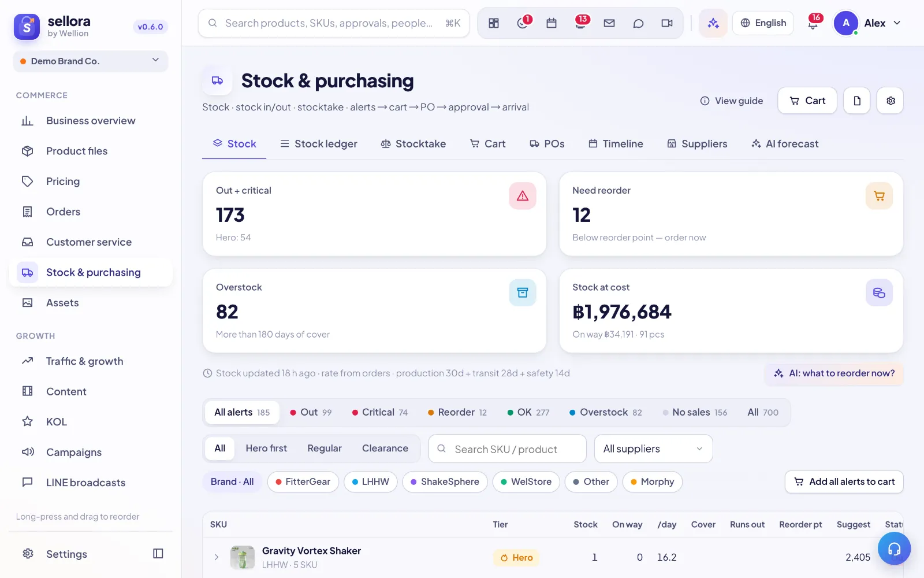Click the archive icon on Overstock card
924x578 pixels.
(523, 292)
